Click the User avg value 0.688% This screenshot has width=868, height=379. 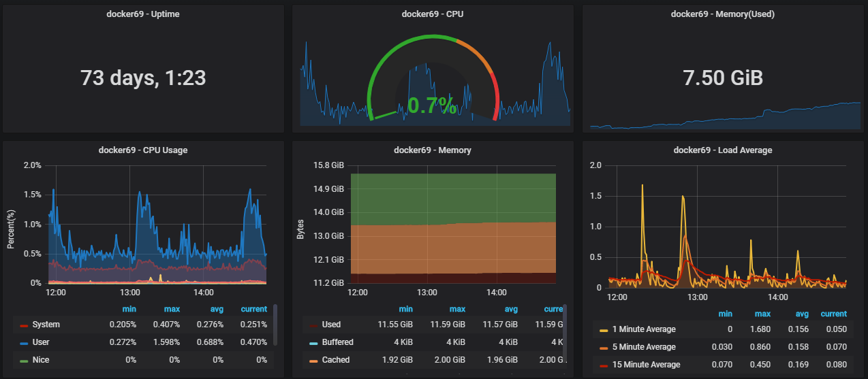pos(212,342)
